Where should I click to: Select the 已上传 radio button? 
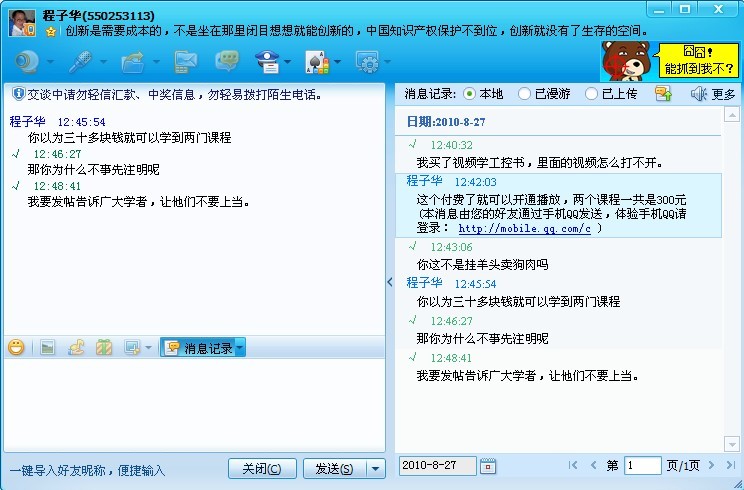point(590,94)
